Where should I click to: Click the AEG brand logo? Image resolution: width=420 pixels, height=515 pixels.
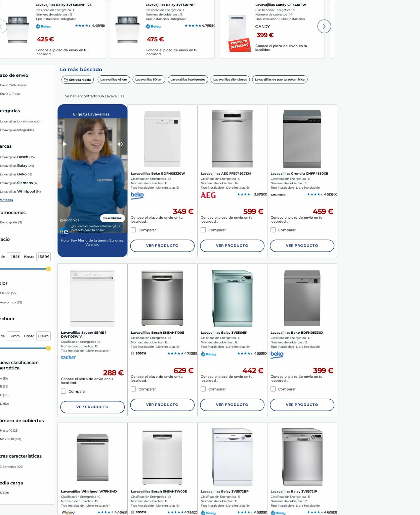208,195
